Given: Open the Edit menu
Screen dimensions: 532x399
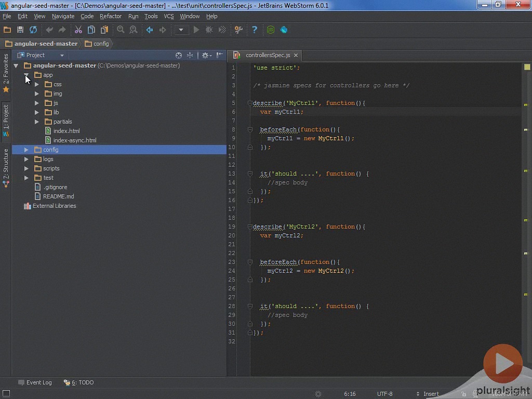Looking at the screenshot, I should click(22, 16).
